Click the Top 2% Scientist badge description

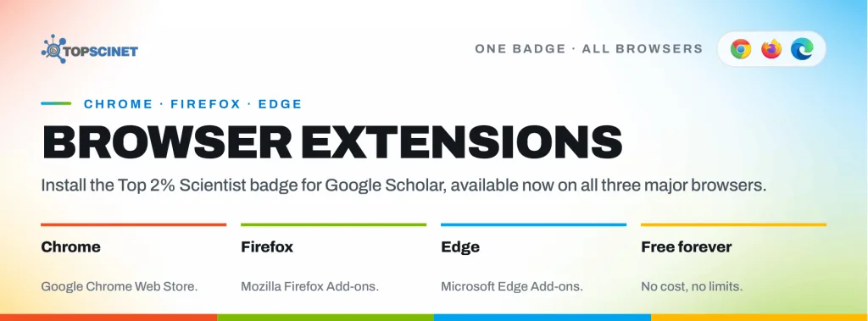coord(403,185)
